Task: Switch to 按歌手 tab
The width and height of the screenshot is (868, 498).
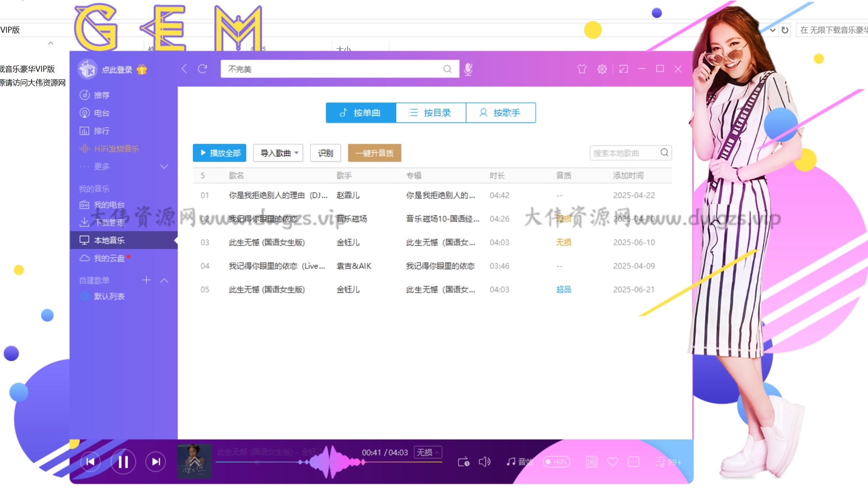Action: 501,112
